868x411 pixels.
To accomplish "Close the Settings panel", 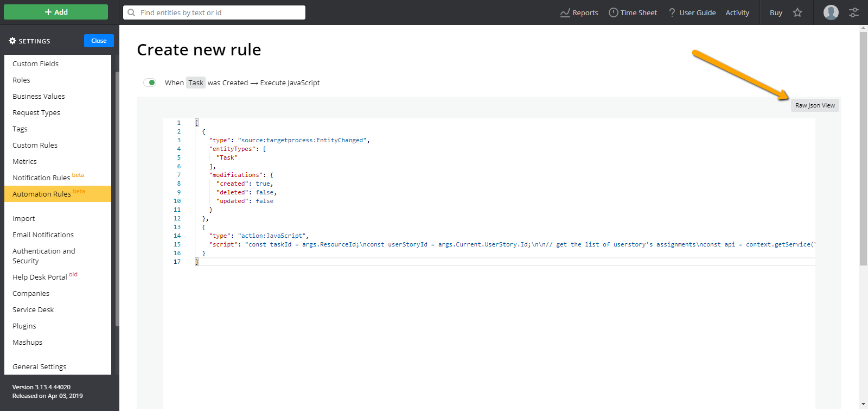I will (99, 41).
